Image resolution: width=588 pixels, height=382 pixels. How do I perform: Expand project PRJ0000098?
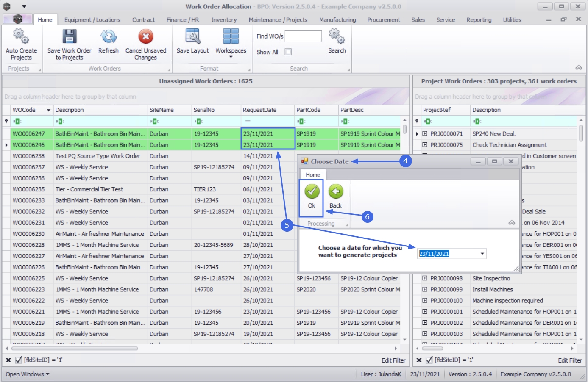coord(425,278)
